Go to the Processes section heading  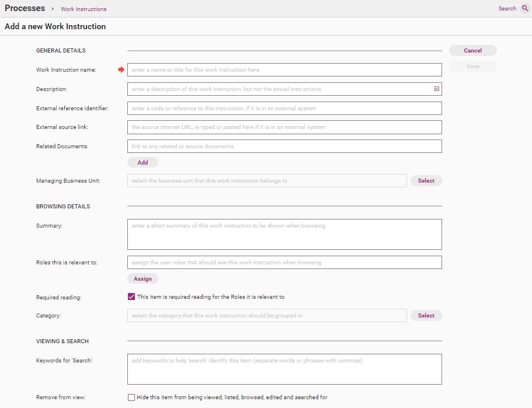[25, 8]
